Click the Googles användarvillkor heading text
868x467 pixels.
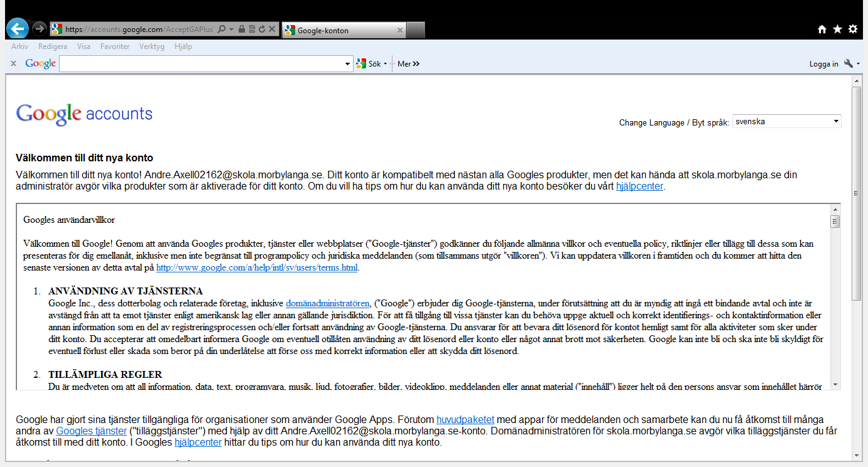pyautogui.click(x=69, y=220)
